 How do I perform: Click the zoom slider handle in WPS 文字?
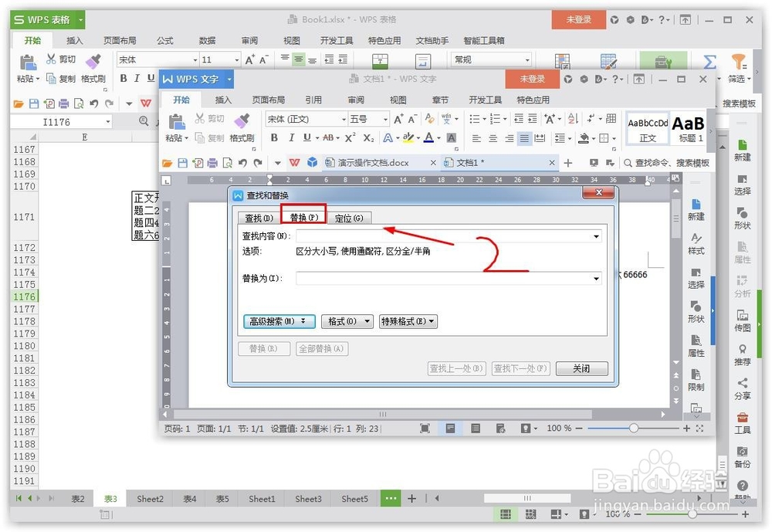(x=634, y=428)
